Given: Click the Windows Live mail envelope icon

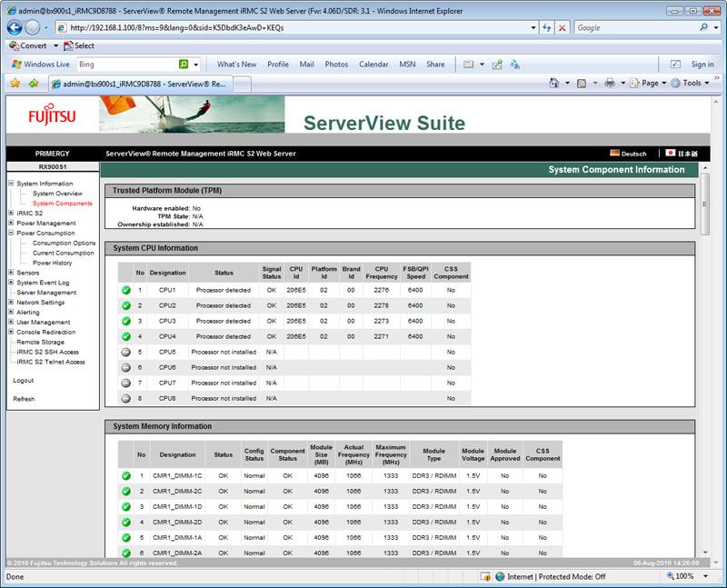Looking at the screenshot, I should click(x=469, y=64).
